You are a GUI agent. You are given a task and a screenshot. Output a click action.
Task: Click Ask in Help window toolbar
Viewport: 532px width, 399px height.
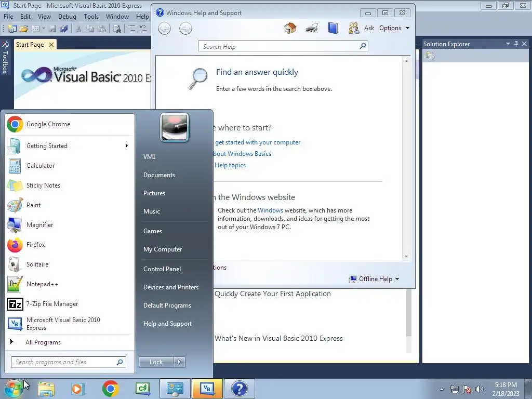369,28
